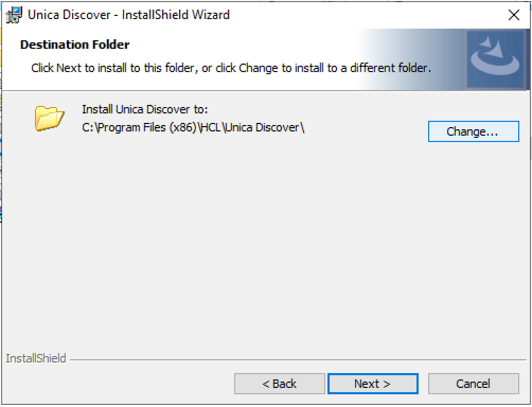Cancel the Unica Discover installation
The height and width of the screenshot is (407, 532).
coord(473,384)
